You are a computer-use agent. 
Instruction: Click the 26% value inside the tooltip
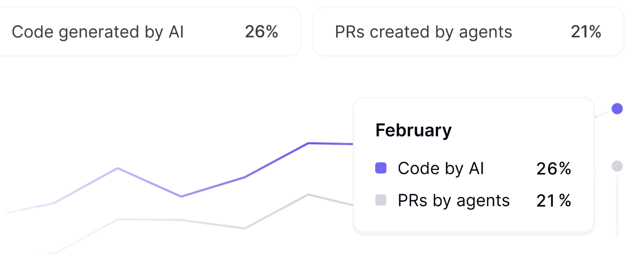(554, 168)
